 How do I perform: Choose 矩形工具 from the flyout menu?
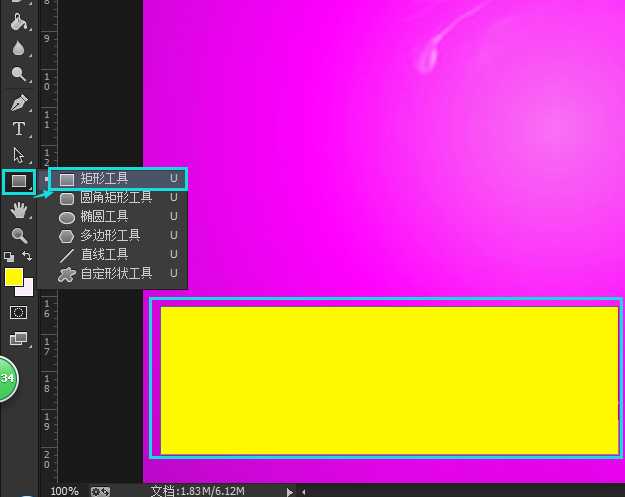point(104,179)
